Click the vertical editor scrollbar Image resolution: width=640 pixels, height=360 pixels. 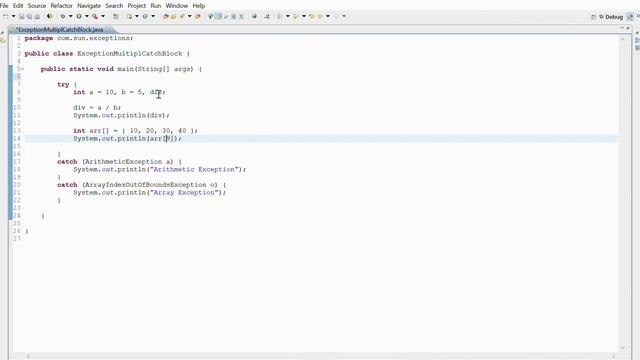[623, 192]
